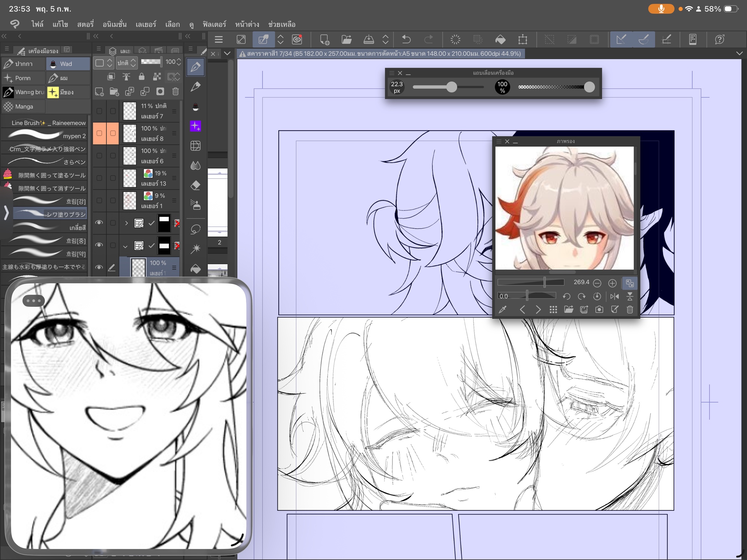This screenshot has height=560, width=747.
Task: Pick the eyedropper in the sub view panel
Action: (x=503, y=309)
